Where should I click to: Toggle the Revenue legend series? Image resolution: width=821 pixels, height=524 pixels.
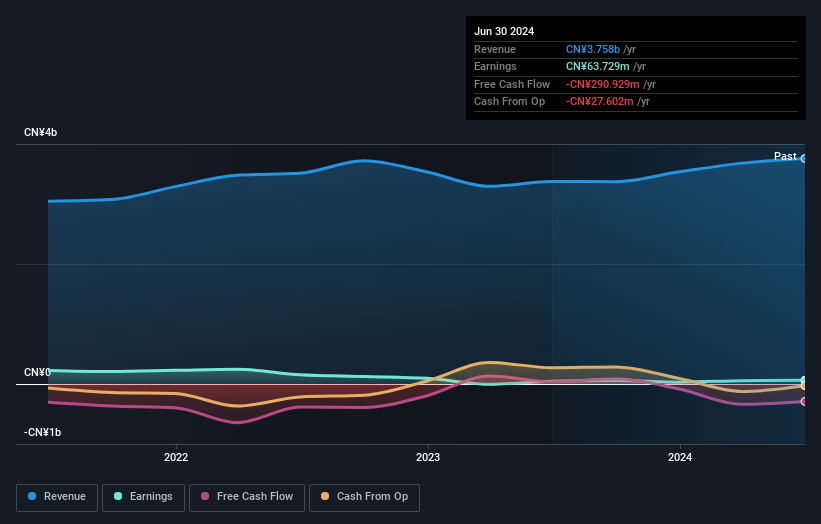pyautogui.click(x=57, y=497)
